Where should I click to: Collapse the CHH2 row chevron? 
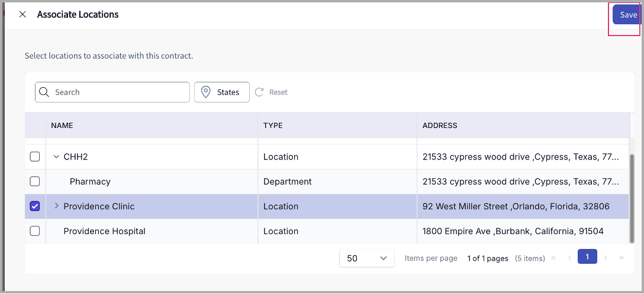click(57, 157)
